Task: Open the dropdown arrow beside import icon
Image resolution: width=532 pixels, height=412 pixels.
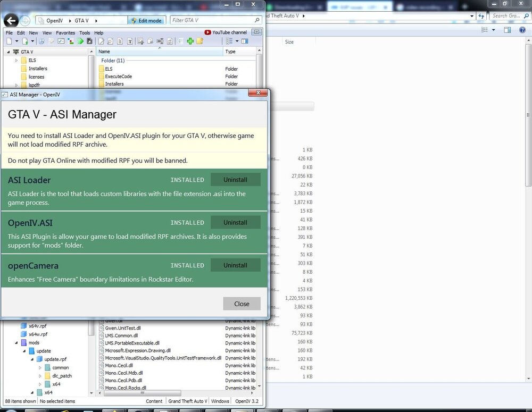Action: [32, 41]
